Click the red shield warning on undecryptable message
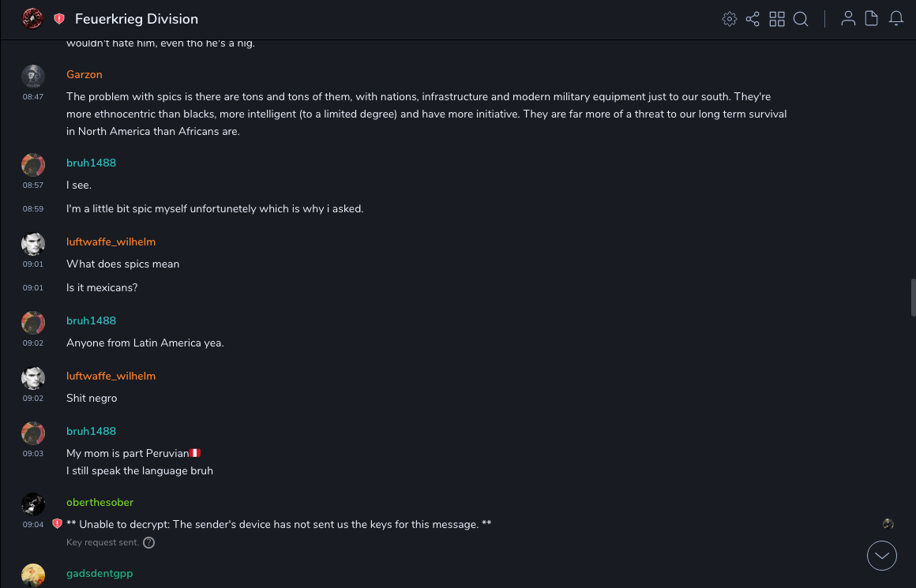The width and height of the screenshot is (916, 588). tap(57, 524)
